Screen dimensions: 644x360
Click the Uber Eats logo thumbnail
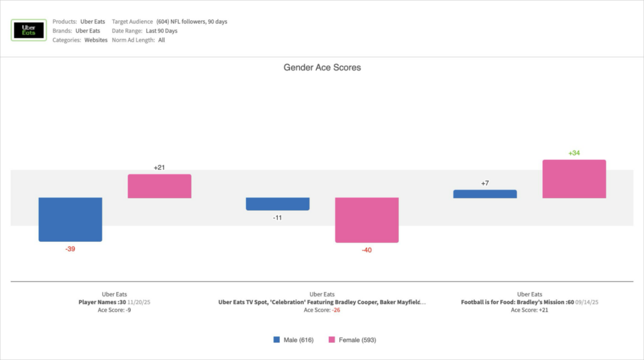coord(28,30)
